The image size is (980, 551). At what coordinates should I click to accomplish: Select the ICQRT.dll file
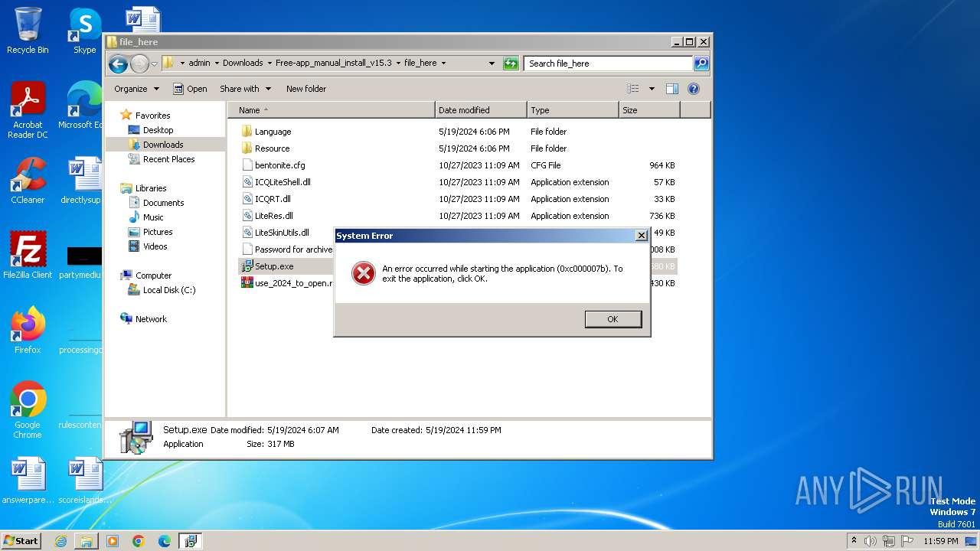[273, 199]
